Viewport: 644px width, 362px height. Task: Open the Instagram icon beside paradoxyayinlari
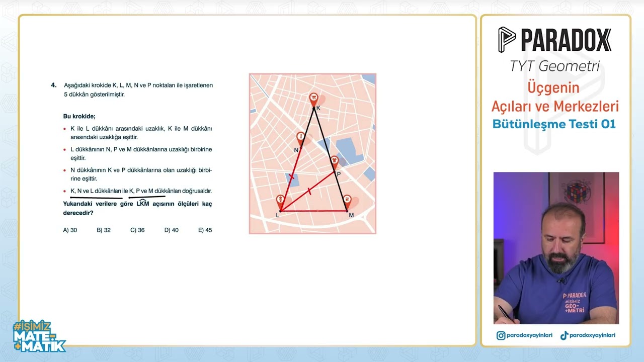coord(501,335)
